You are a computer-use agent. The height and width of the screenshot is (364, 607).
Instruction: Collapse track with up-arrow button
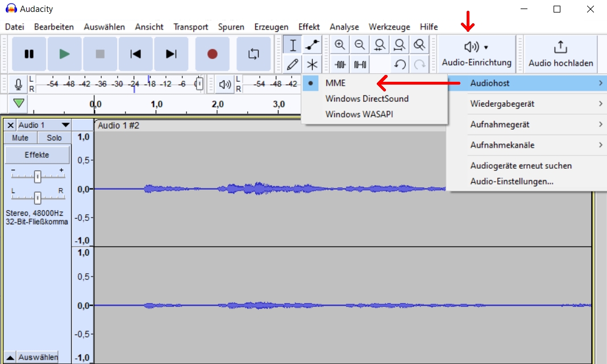point(10,357)
